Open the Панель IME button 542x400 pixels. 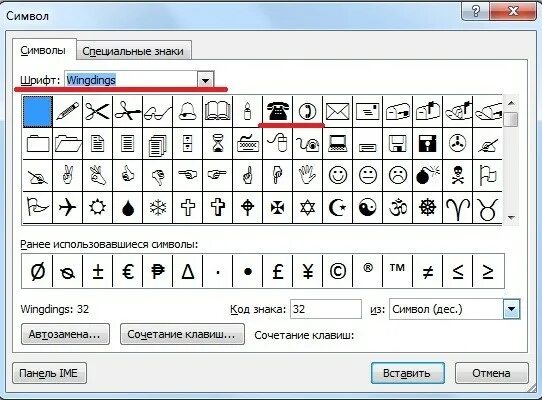(49, 373)
